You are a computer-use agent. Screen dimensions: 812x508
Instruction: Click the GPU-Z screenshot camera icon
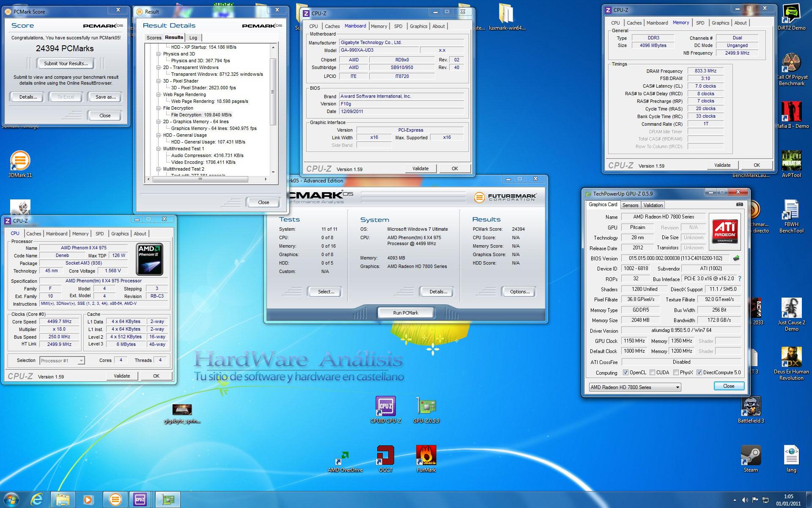click(x=739, y=204)
